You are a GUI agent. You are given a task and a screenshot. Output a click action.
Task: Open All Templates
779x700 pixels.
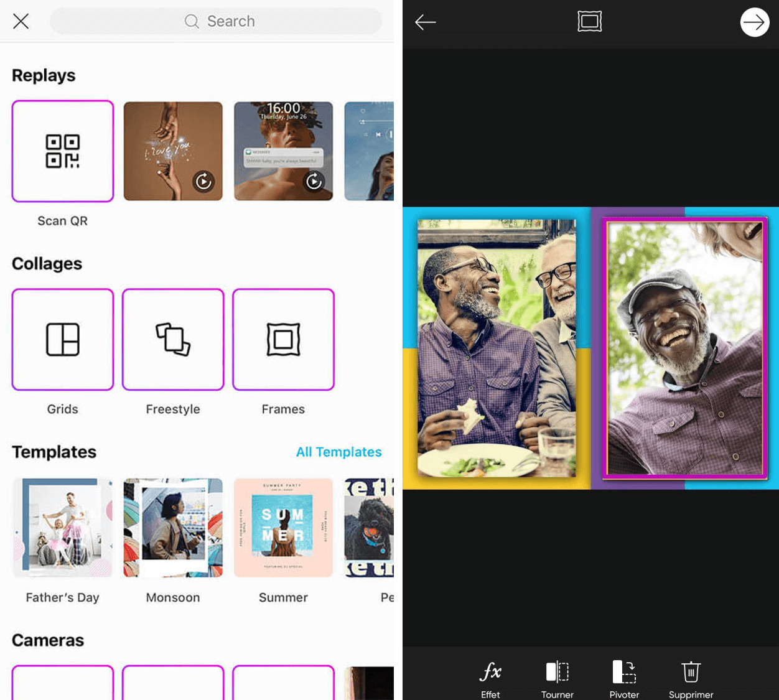click(x=338, y=452)
